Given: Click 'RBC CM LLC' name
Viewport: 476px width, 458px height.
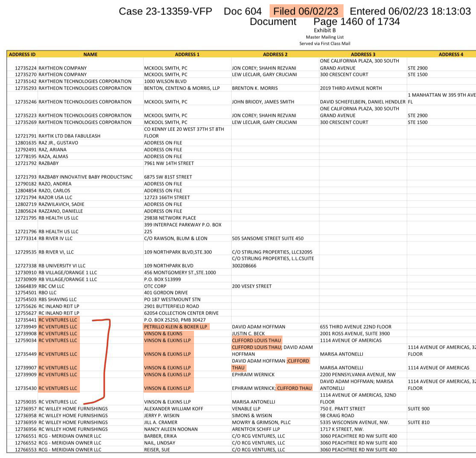Looking at the screenshot, I should point(51,286).
